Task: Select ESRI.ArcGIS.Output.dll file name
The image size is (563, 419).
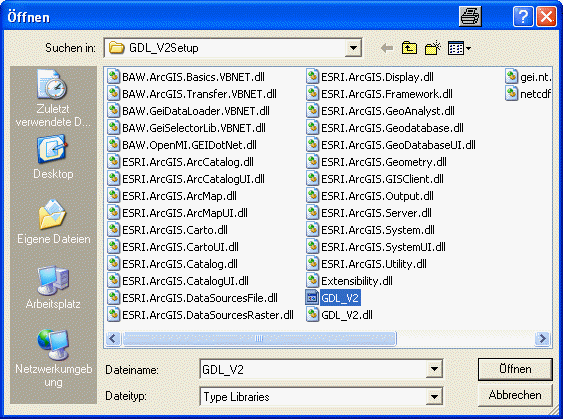Action: click(x=377, y=196)
